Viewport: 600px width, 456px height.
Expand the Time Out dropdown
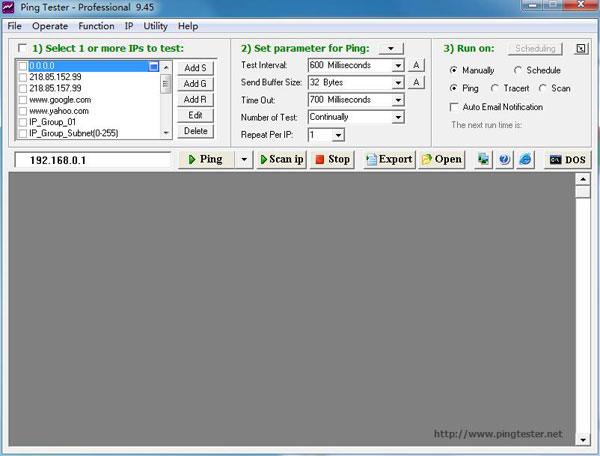(398, 100)
